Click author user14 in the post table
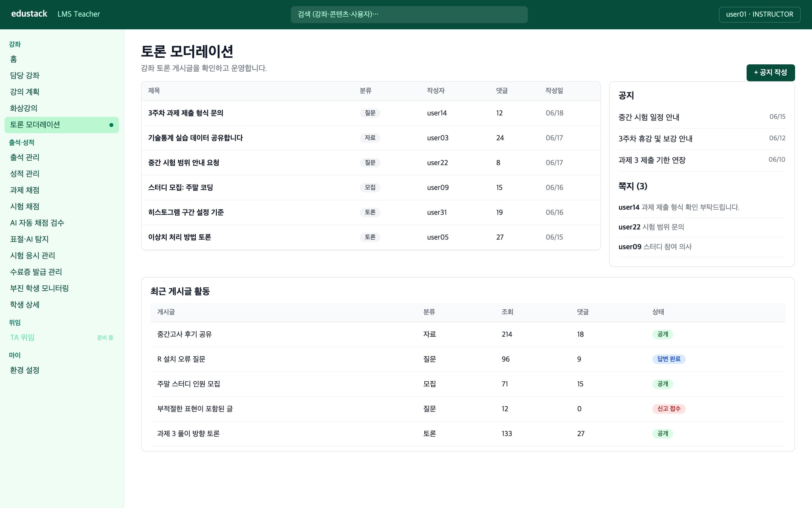The width and height of the screenshot is (812, 508). coord(437,113)
